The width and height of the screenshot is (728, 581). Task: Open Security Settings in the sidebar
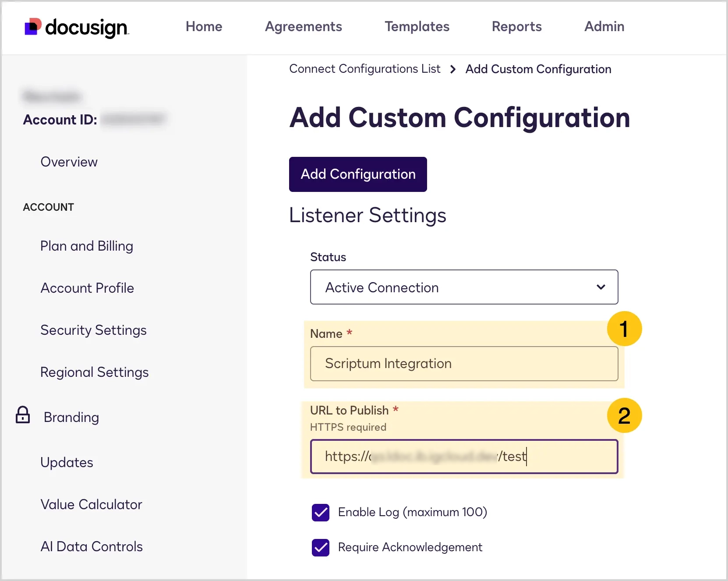pyautogui.click(x=93, y=330)
